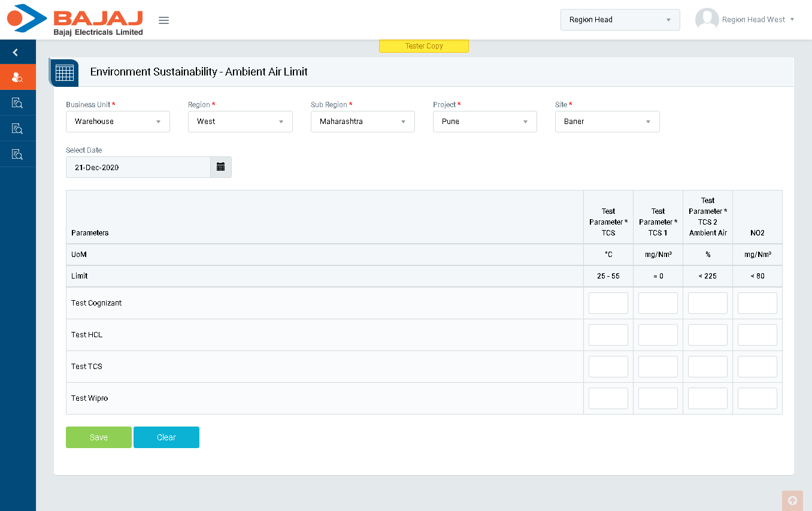
Task: Expand the Project dropdown showing Pune
Action: [484, 122]
